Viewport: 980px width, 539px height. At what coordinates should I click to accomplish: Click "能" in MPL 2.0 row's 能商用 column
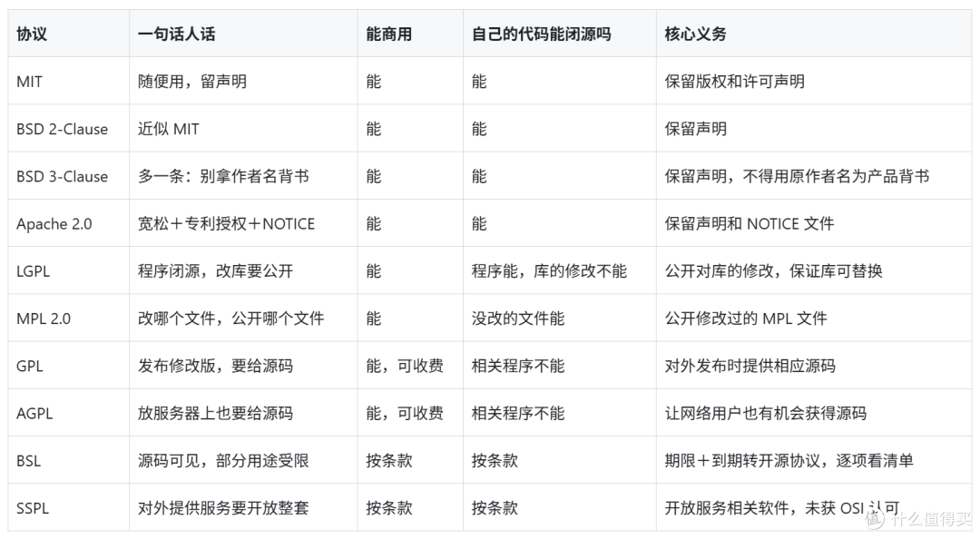373,318
